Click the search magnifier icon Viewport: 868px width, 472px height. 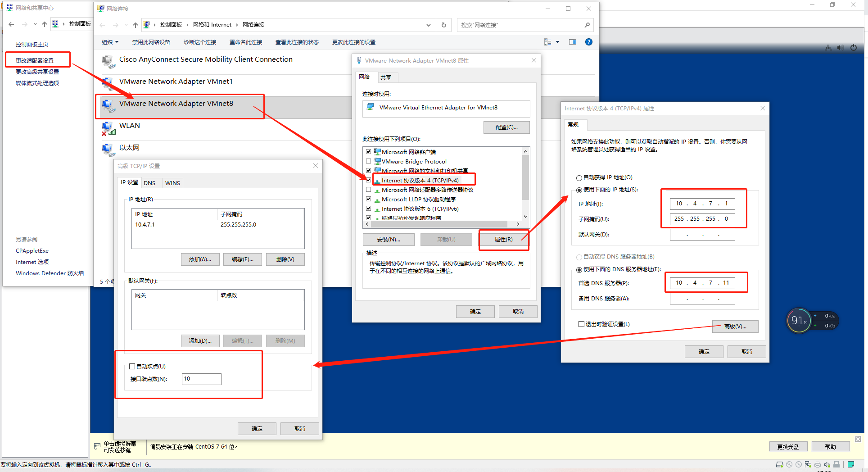[587, 25]
